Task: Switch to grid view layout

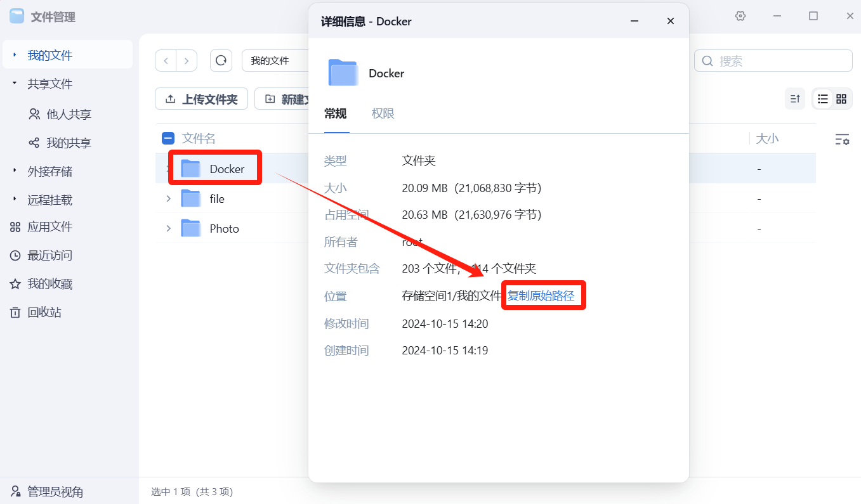Action: tap(841, 99)
